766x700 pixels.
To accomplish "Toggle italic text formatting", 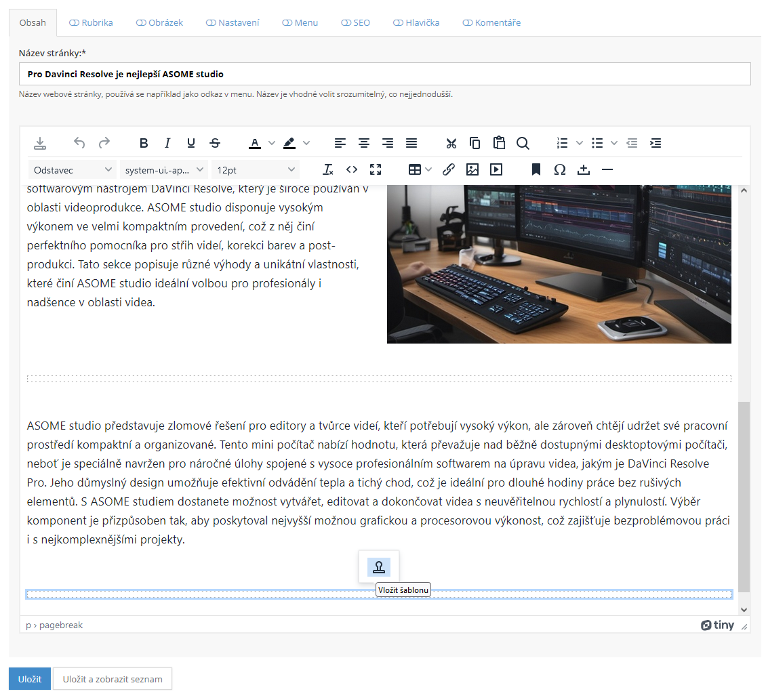I will click(x=167, y=143).
